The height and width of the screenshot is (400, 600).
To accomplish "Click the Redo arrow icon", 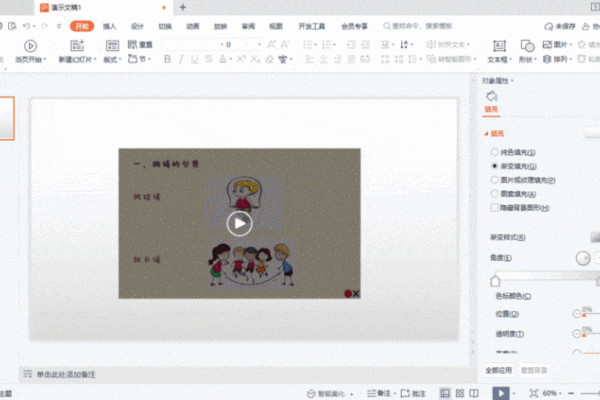I will (44, 26).
